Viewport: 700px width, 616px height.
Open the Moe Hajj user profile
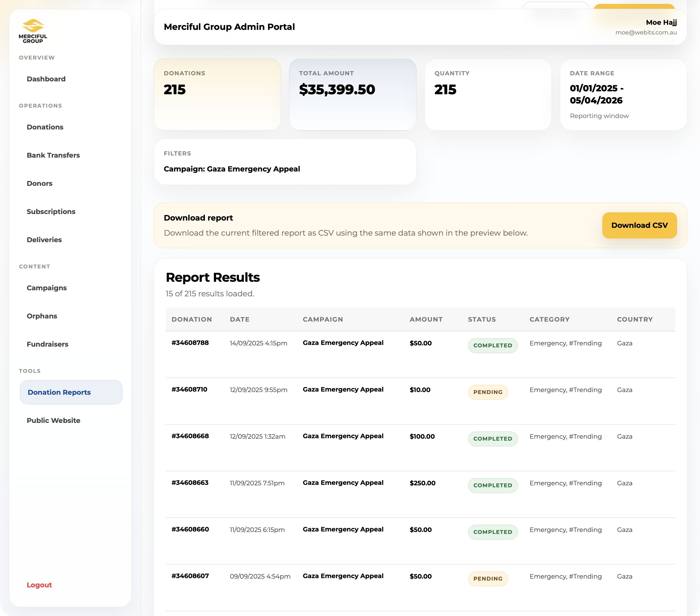coord(646,27)
